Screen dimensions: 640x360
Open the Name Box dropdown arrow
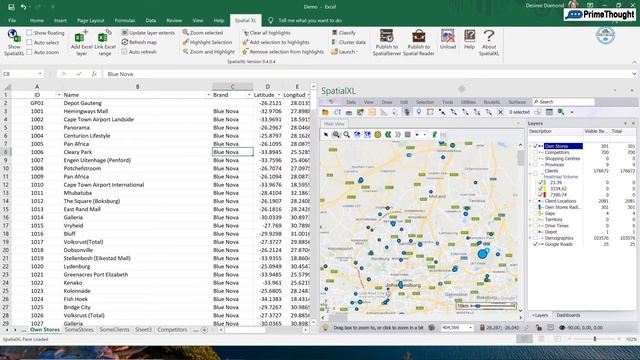(x=40, y=74)
